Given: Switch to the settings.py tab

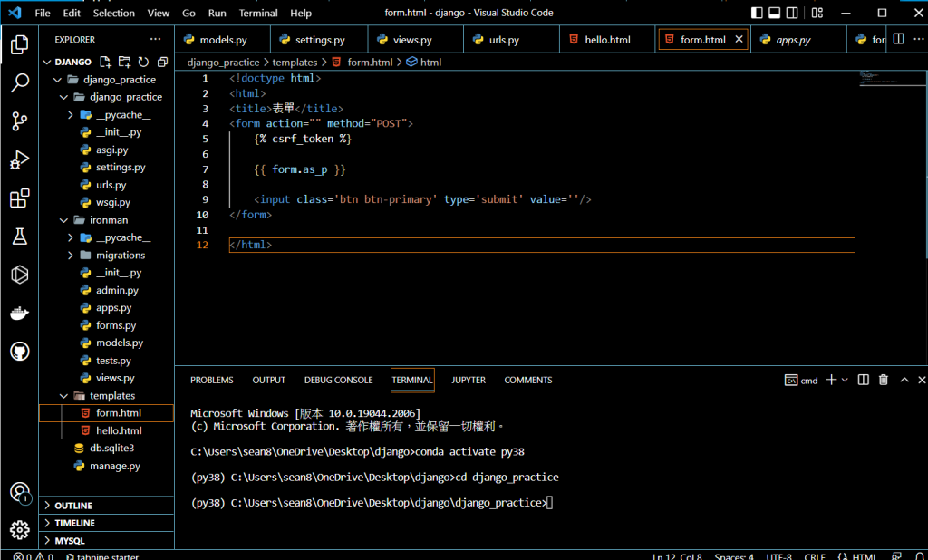Looking at the screenshot, I should coord(320,40).
